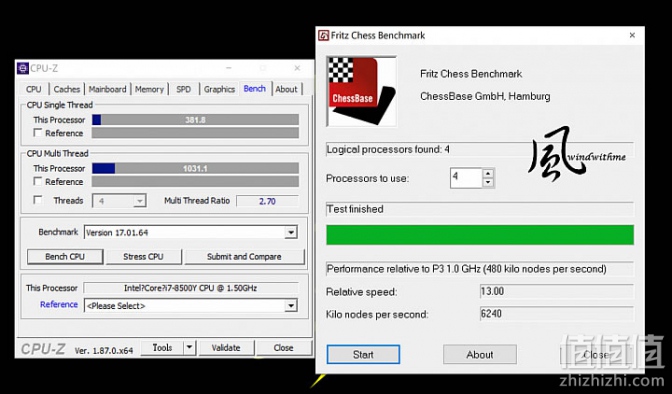Enable Single Thread Reference checkbox
The image size is (672, 394).
(x=38, y=133)
